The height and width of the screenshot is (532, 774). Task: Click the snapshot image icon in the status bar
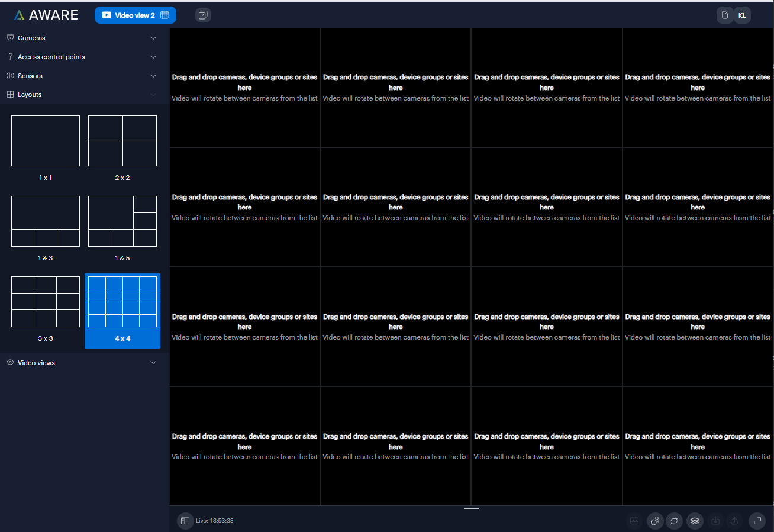coord(634,521)
